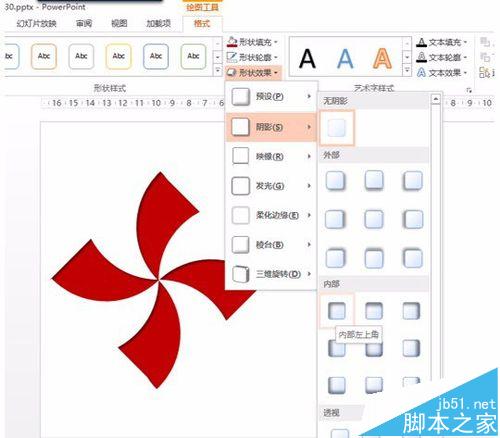The height and width of the screenshot is (438, 500).
Task: Apply second inner shadow in first row
Action: 374,311
